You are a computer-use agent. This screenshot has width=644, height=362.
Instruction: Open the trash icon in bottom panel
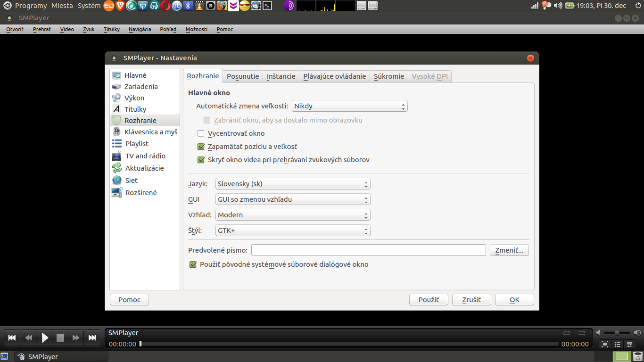point(639,357)
